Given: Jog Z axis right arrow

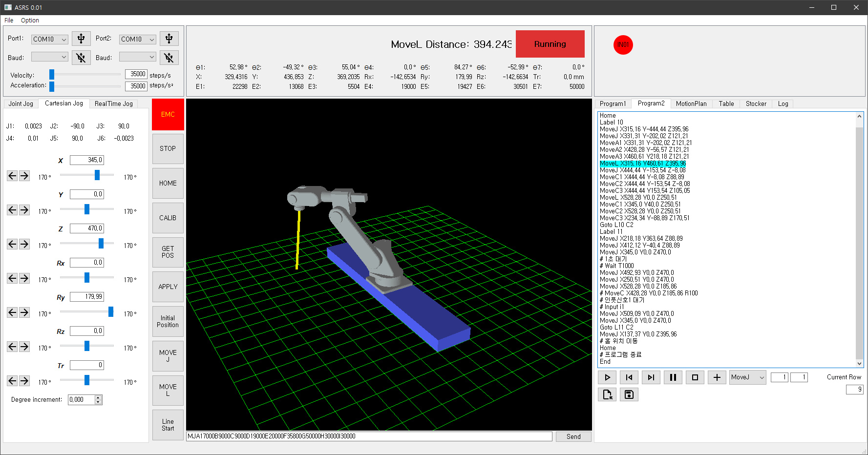Looking at the screenshot, I should [24, 244].
